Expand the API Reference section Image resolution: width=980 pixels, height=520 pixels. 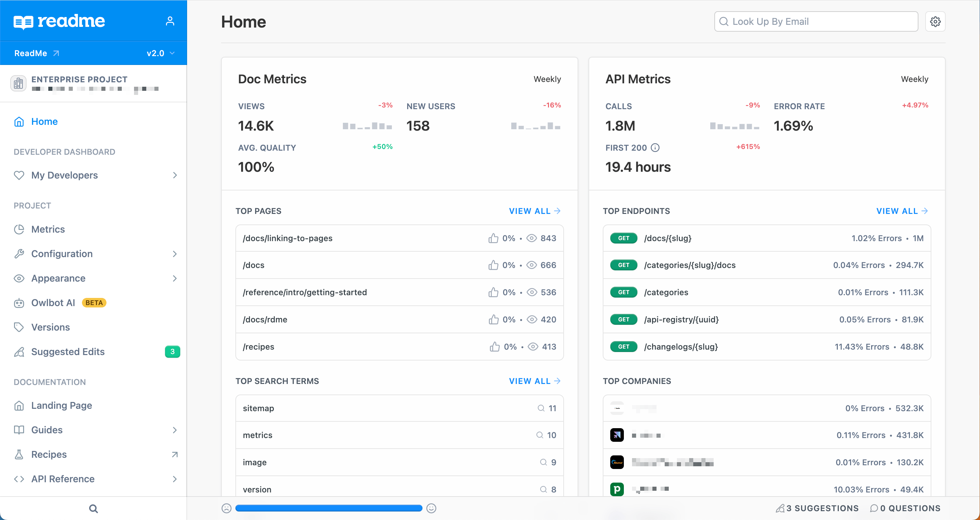[175, 479]
